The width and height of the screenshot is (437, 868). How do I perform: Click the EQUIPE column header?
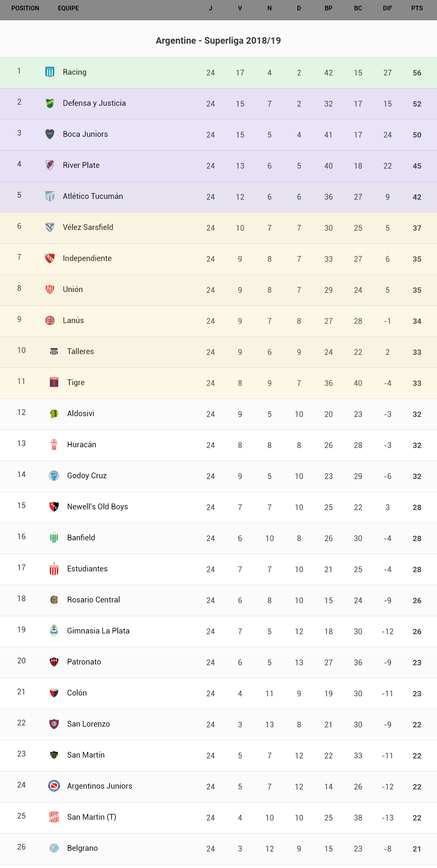tap(68, 8)
